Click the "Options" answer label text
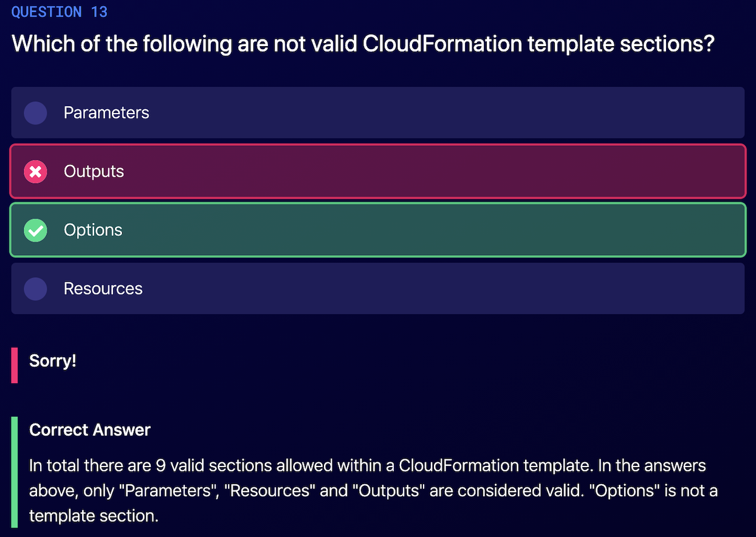Image resolution: width=756 pixels, height=537 pixels. [93, 230]
